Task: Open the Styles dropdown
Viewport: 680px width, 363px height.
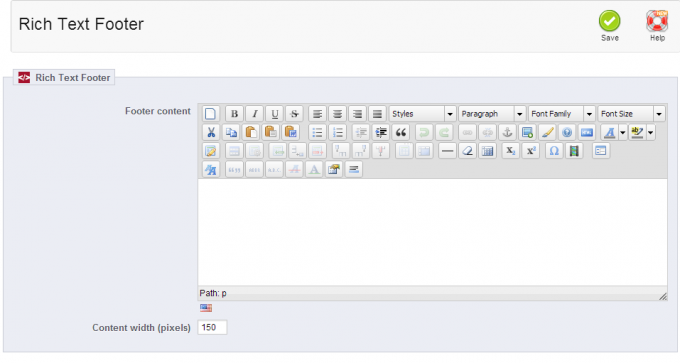Action: 422,114
